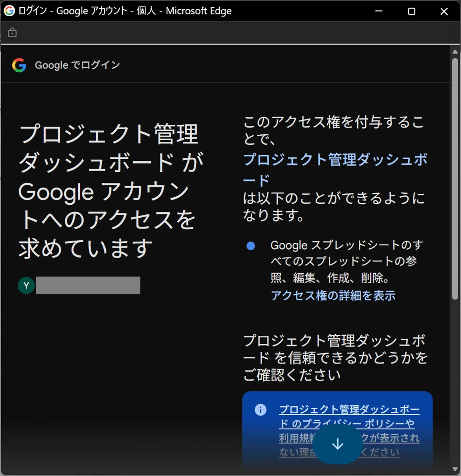Click the site info lock icon
The width and height of the screenshot is (461, 476).
(12, 33)
